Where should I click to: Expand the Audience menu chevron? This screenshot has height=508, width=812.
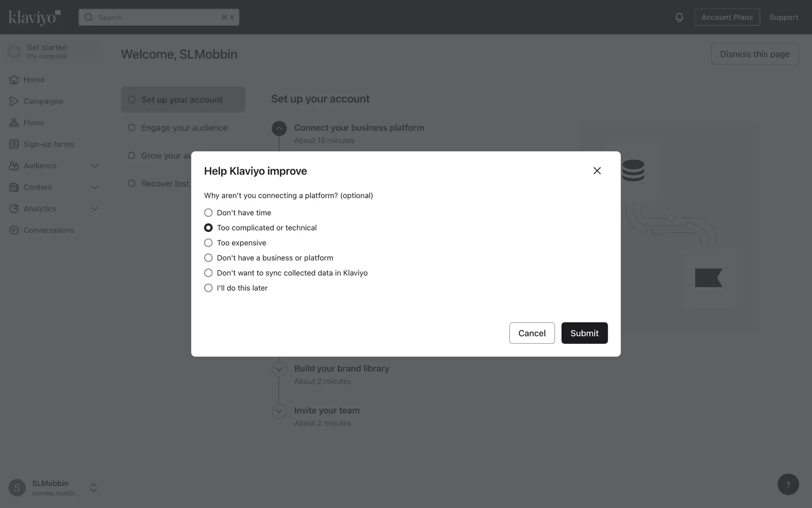(x=95, y=166)
